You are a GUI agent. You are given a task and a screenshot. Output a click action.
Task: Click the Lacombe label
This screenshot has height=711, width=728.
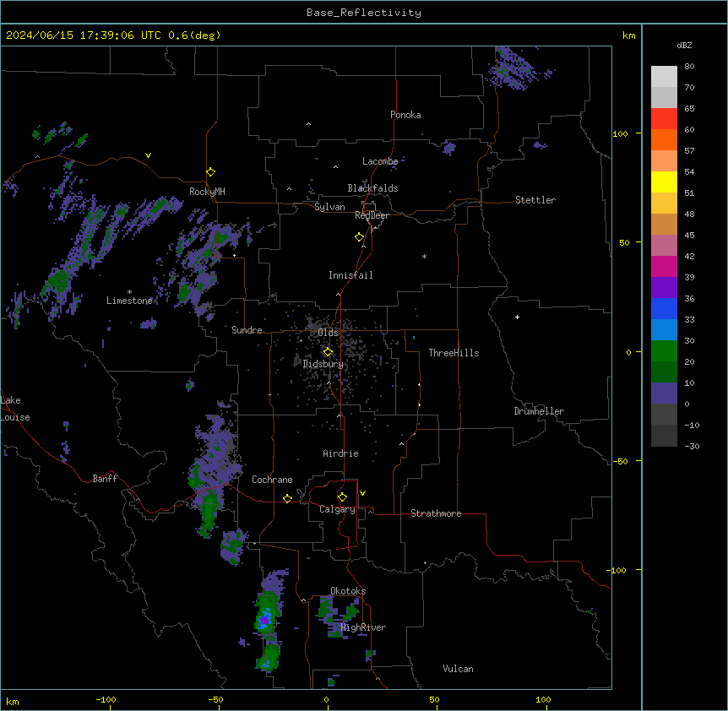pos(380,161)
